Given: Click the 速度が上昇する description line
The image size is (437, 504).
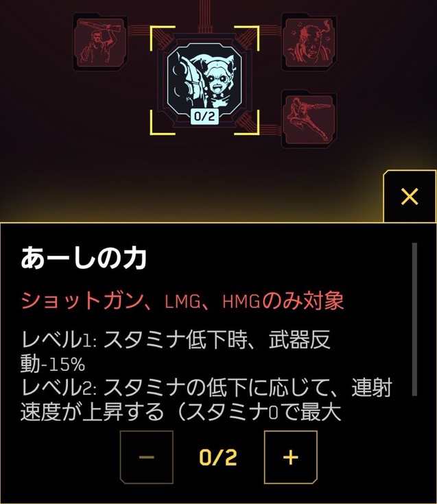Looking at the screenshot, I should 180,412.
